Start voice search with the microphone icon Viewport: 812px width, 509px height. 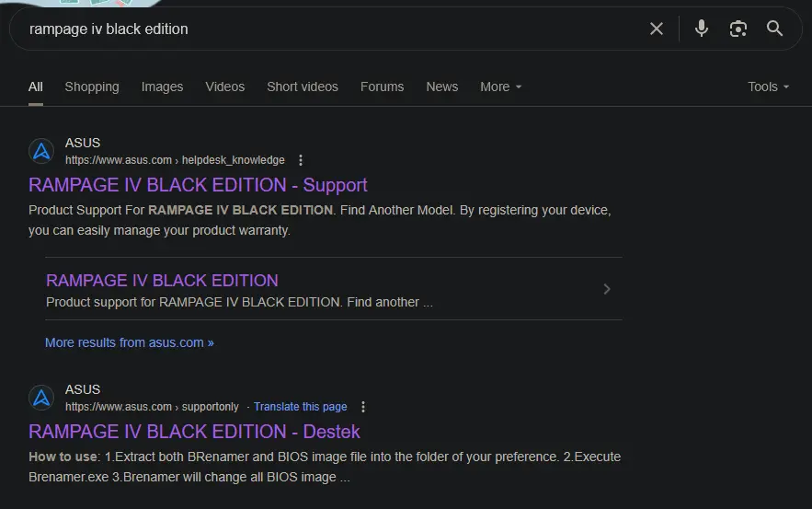[701, 29]
